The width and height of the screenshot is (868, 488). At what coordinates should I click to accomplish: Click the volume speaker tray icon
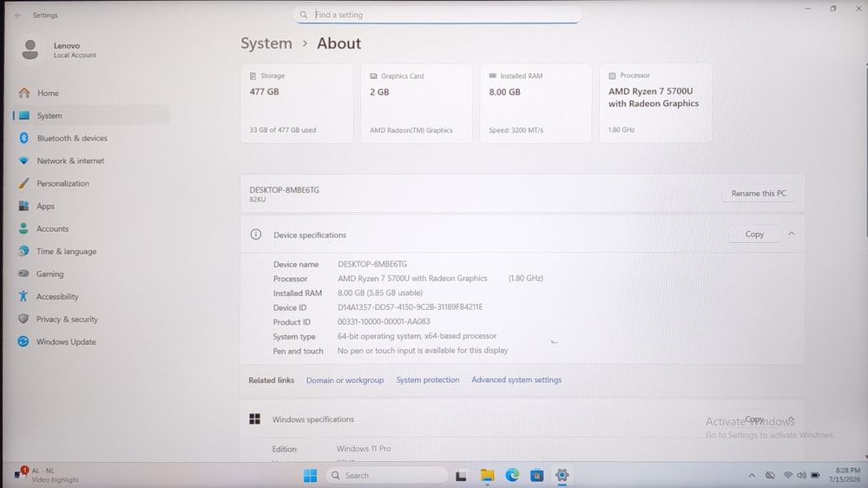pyautogui.click(x=801, y=475)
